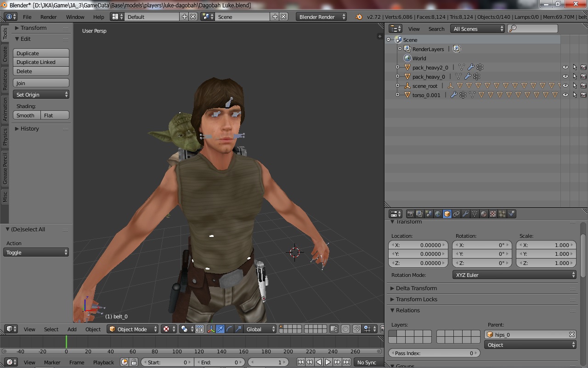
Task: Expand the pack_heavy2_0 tree node
Action: pos(398,67)
